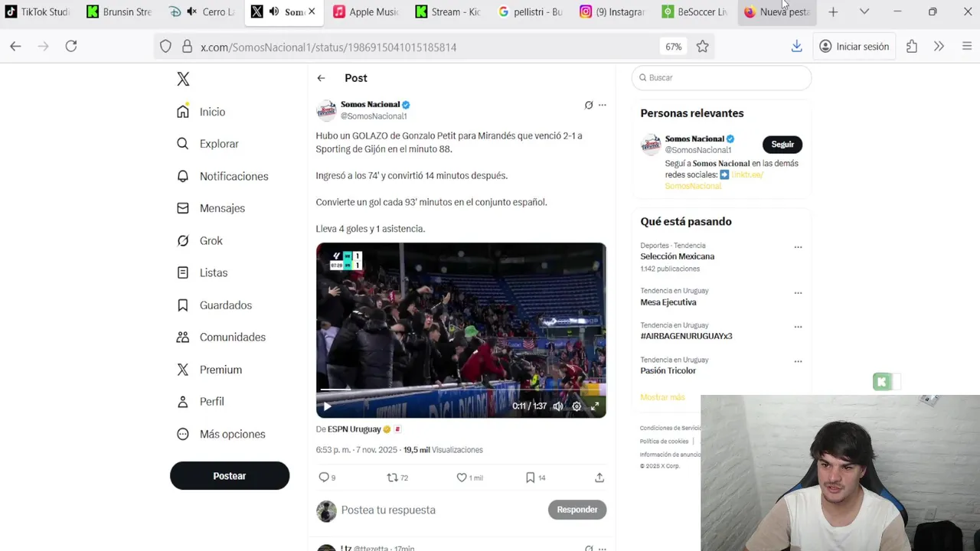Click the Mostrar más link

662,397
